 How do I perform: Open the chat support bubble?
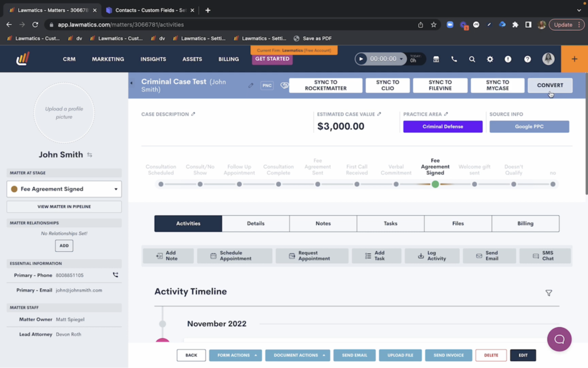point(559,339)
